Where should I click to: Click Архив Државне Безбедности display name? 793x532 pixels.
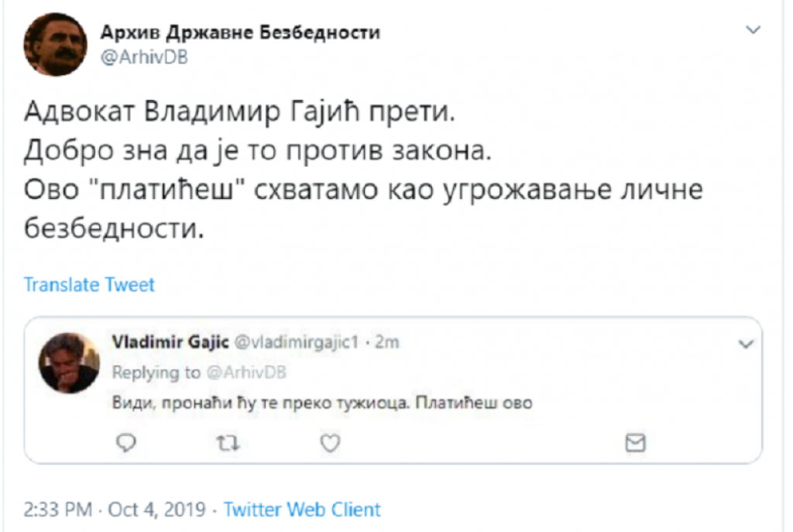(x=240, y=33)
